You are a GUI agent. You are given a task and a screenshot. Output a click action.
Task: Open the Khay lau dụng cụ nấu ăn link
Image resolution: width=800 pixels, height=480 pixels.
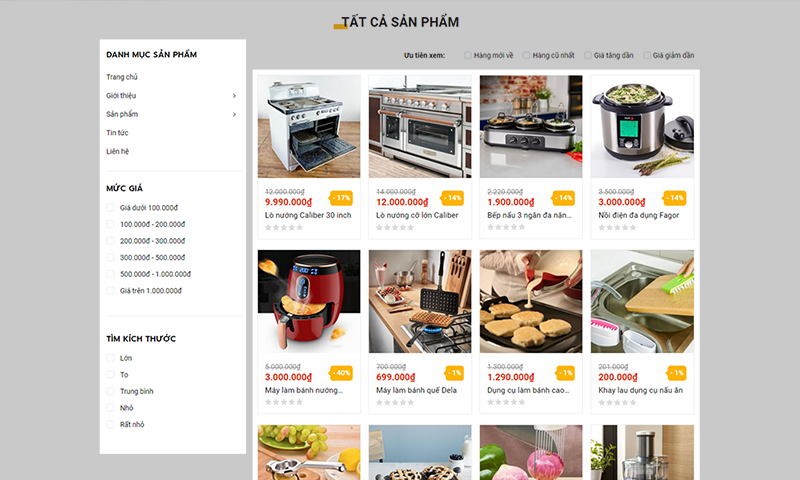pos(640,390)
